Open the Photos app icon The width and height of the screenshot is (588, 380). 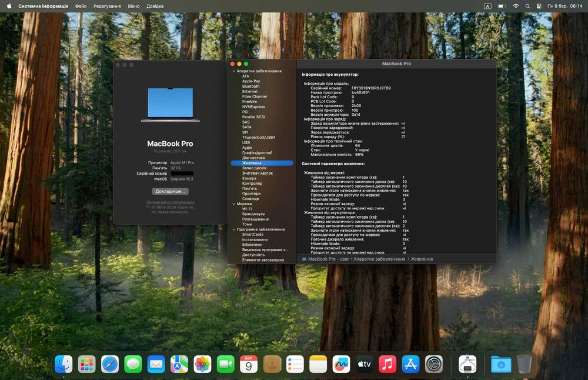pos(202,364)
